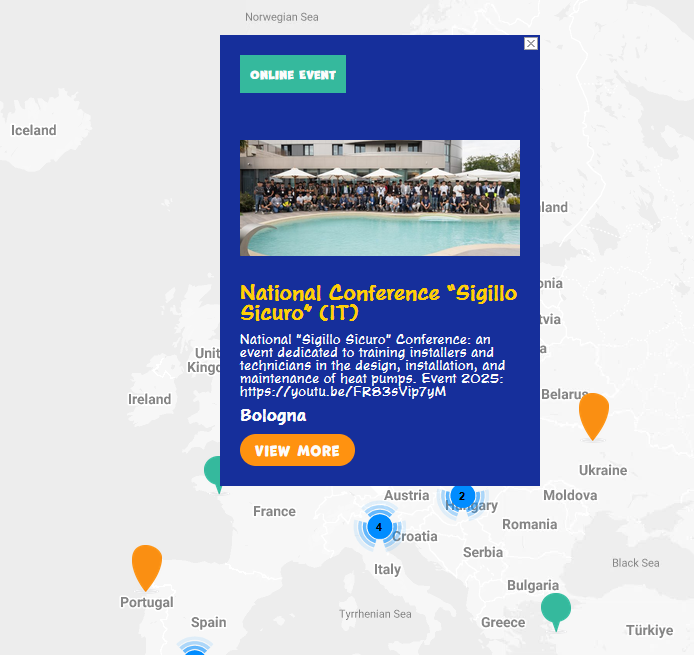Click the Iceland map label
The image size is (694, 655).
pyautogui.click(x=34, y=130)
